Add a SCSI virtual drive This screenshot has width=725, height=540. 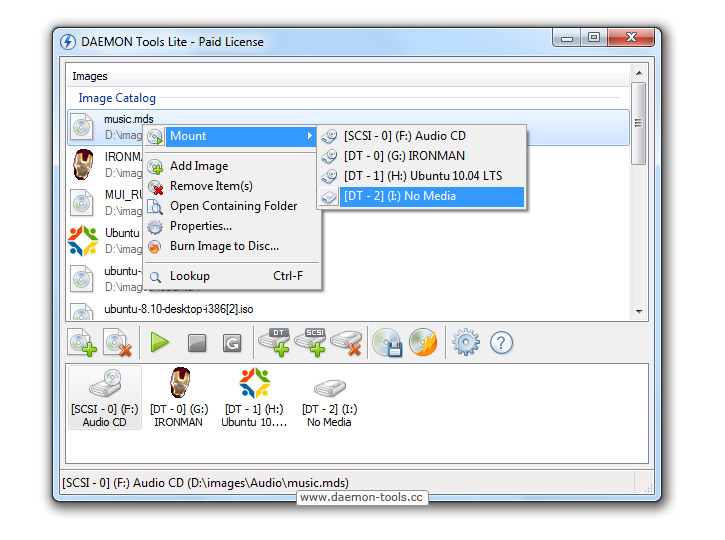[x=310, y=343]
